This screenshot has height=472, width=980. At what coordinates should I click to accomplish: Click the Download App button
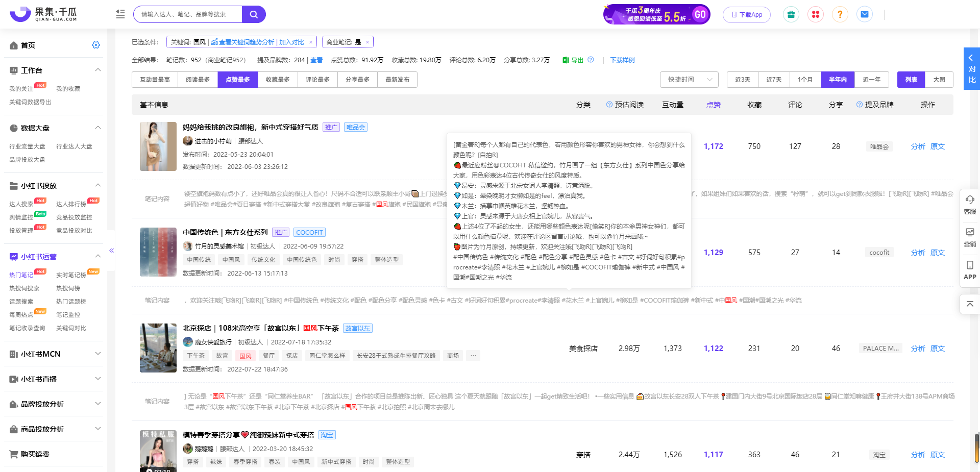click(747, 15)
